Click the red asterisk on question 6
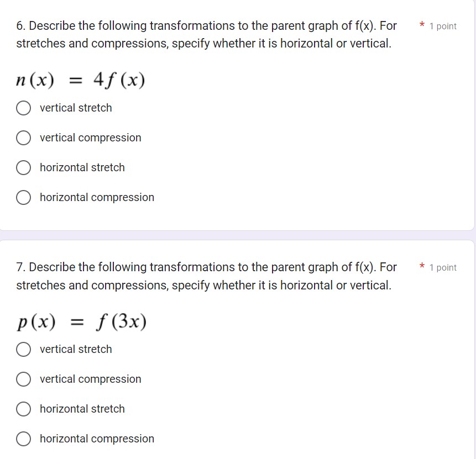476x459 pixels. coord(421,25)
